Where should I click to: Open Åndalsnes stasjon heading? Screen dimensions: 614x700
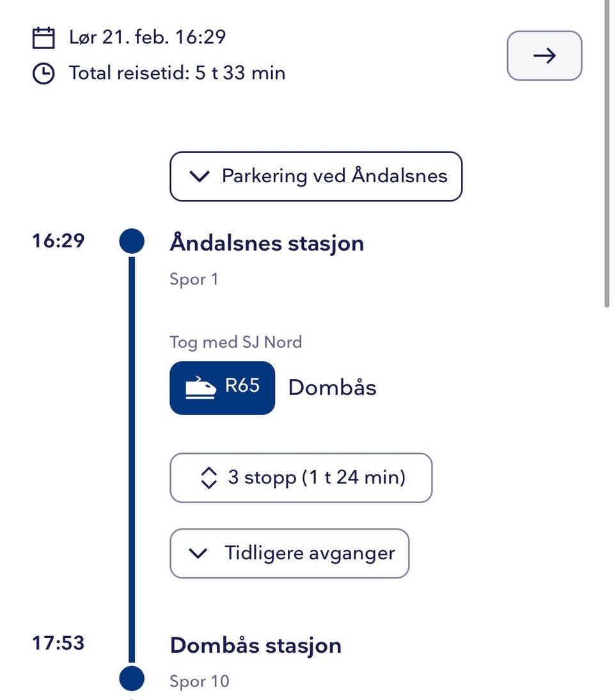[267, 244]
